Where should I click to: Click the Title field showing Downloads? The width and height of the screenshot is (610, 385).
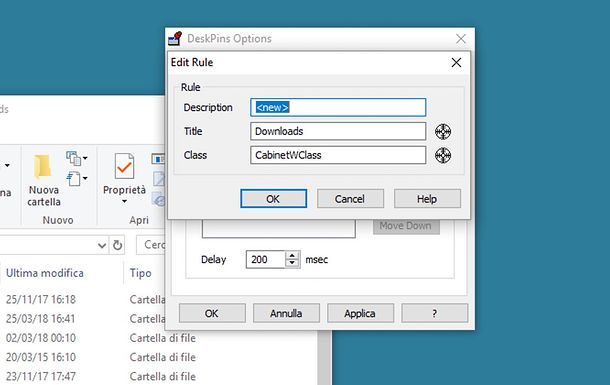[x=338, y=131]
